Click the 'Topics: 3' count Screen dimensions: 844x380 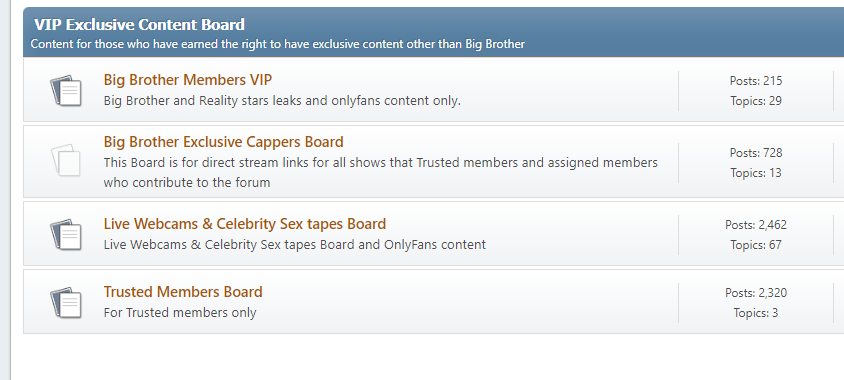coord(756,313)
